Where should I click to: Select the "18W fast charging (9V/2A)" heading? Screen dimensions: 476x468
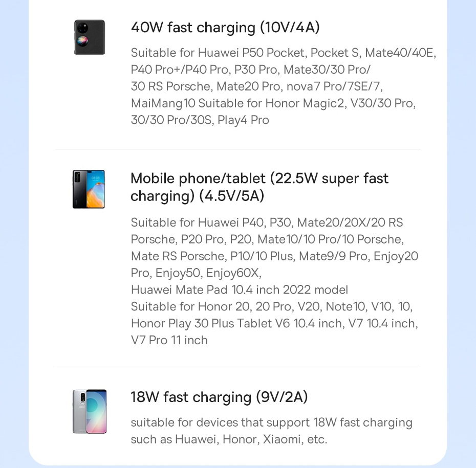click(219, 397)
